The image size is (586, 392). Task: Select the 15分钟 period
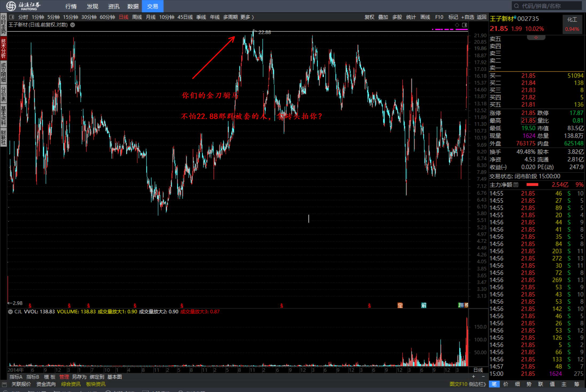(x=71, y=17)
